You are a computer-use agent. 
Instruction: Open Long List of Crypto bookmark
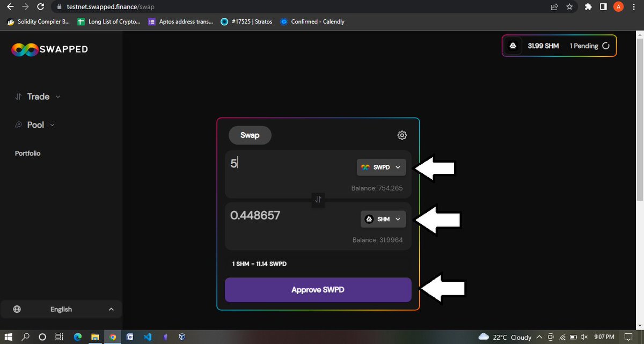point(109,21)
